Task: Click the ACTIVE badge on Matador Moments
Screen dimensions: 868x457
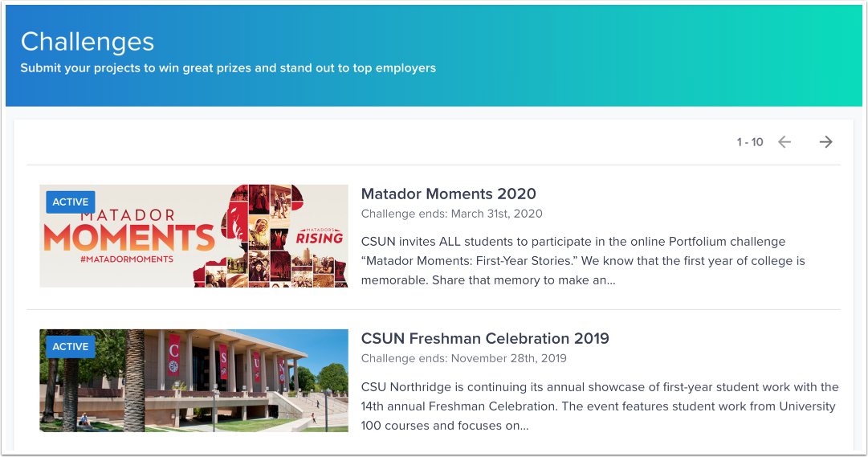Action: click(x=71, y=202)
